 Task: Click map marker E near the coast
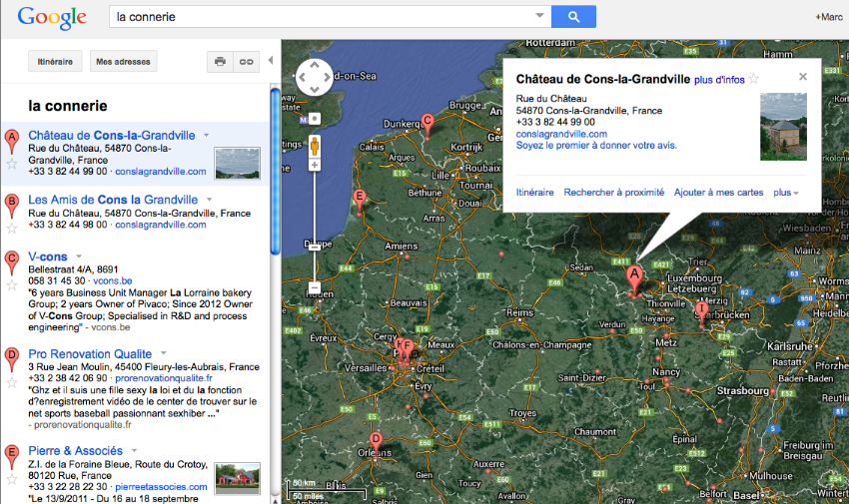coord(359,200)
